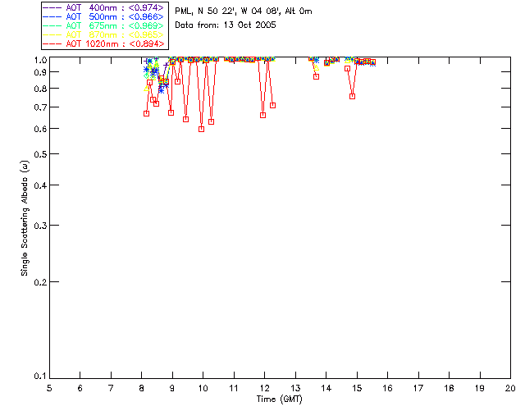The width and height of the screenshot is (525, 420).
Task: Select the blue dashed line sample in the legend
Action: point(52,16)
